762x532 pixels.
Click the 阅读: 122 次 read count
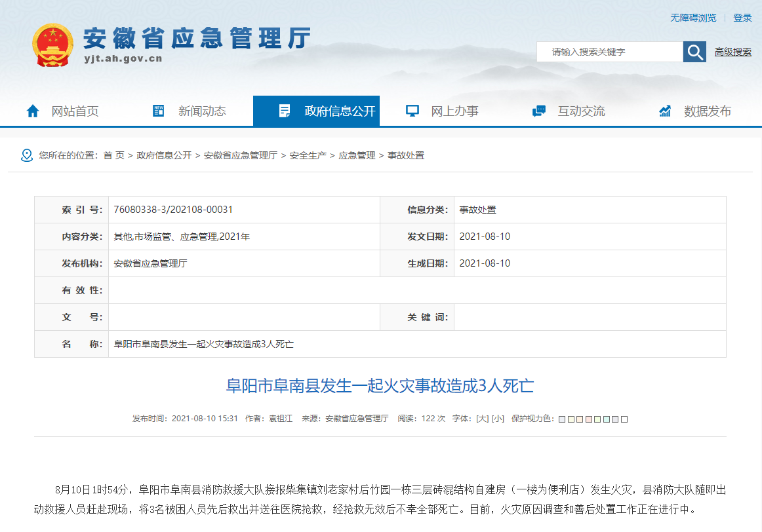422,419
